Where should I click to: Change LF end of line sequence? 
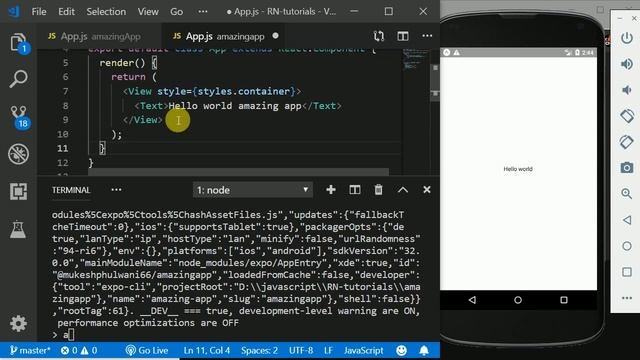328,350
